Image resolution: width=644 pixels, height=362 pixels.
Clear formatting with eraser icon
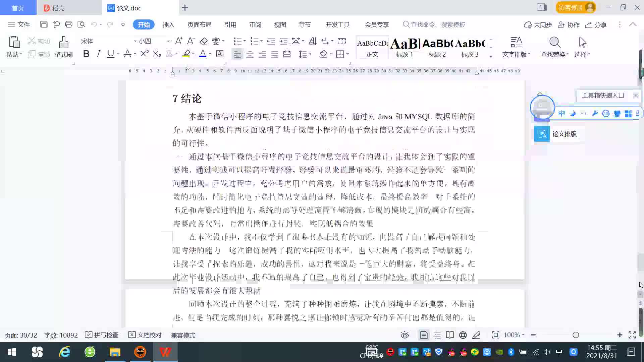point(204,41)
